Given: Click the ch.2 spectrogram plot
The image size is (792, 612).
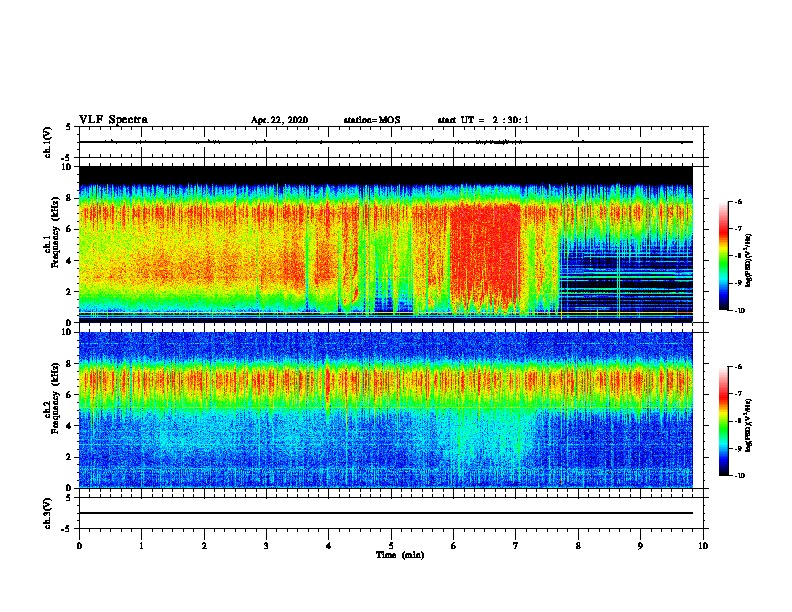Looking at the screenshot, I should point(386,410).
